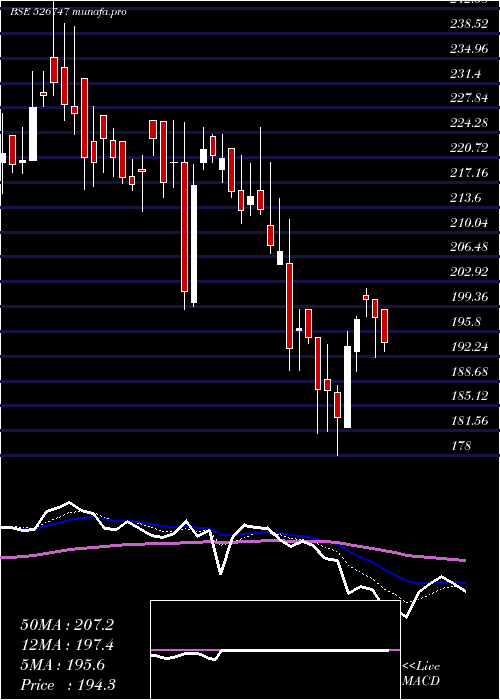Click the 50MA : 207.2 reading
This screenshot has height=700, width=500.
pos(67,625)
